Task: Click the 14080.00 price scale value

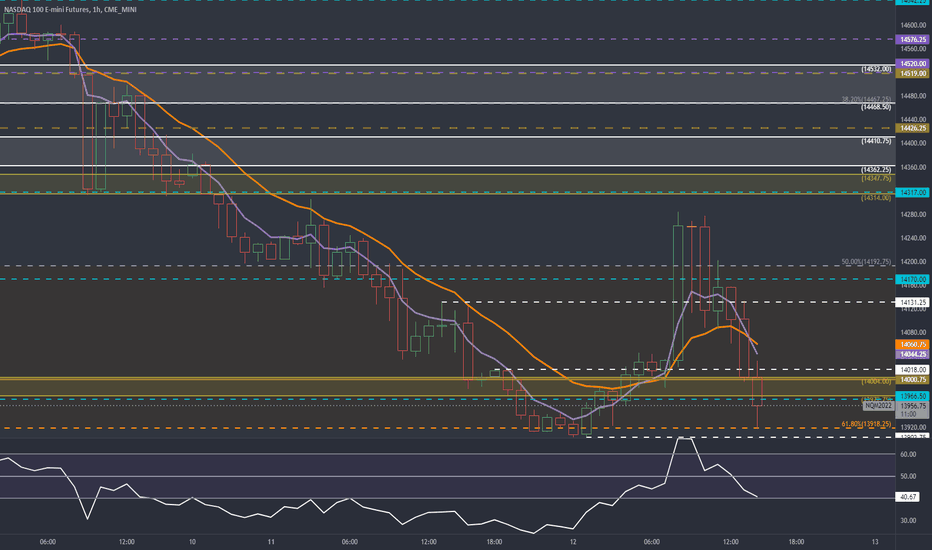Action: pyautogui.click(x=913, y=332)
